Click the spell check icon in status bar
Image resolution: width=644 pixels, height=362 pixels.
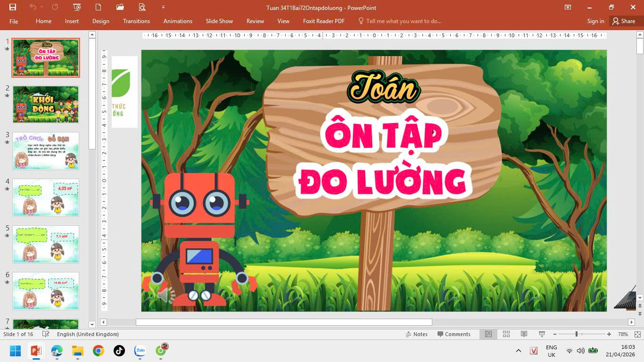click(x=46, y=334)
